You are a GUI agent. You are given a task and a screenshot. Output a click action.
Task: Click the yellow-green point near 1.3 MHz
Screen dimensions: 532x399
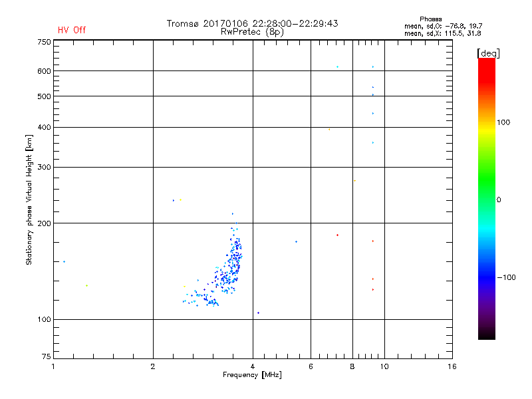(87, 286)
